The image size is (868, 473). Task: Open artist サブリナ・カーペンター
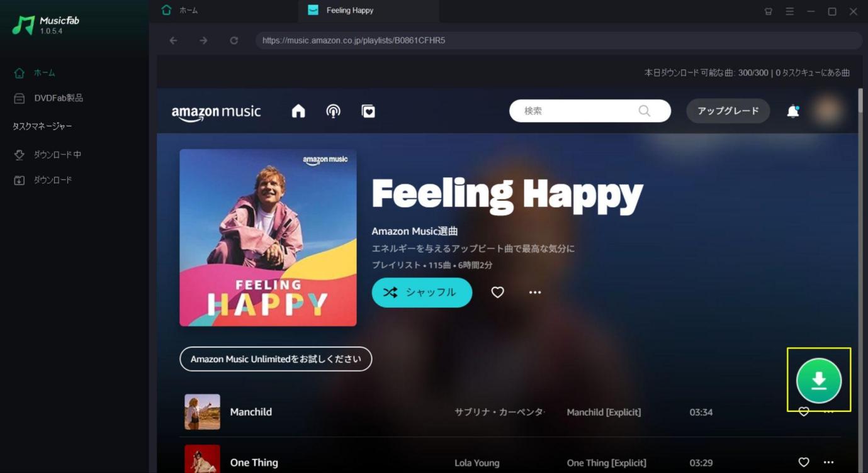click(499, 412)
